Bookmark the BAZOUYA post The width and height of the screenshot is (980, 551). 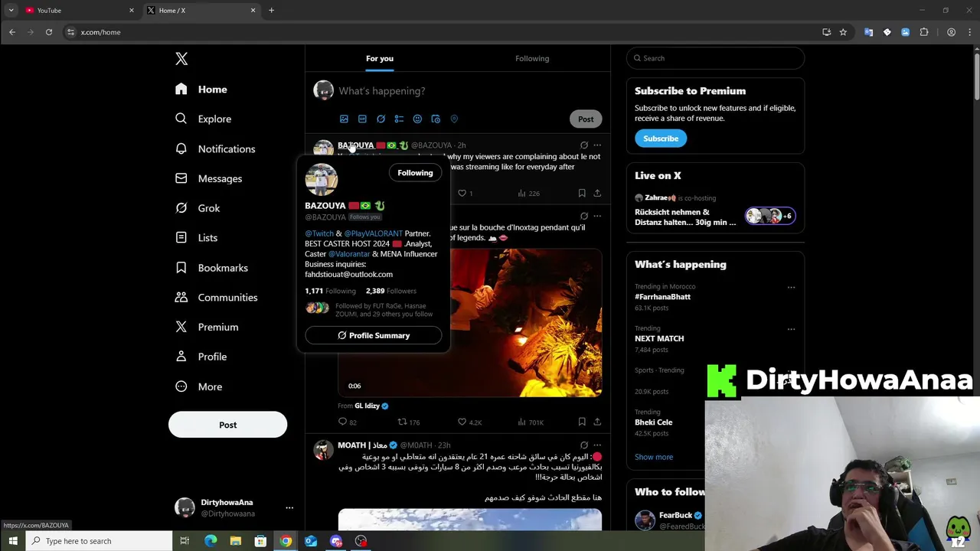pos(582,194)
